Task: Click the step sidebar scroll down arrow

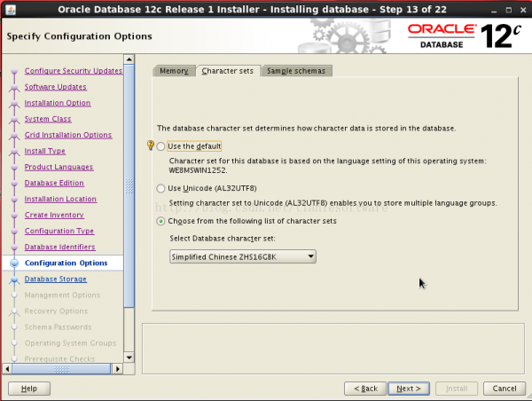Action: point(129,358)
